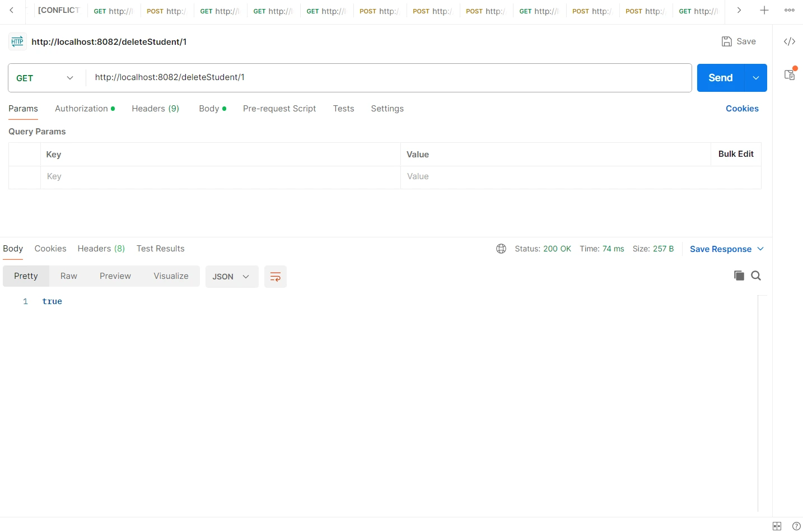Click the network information globe icon
This screenshot has width=803, height=532.
point(501,248)
